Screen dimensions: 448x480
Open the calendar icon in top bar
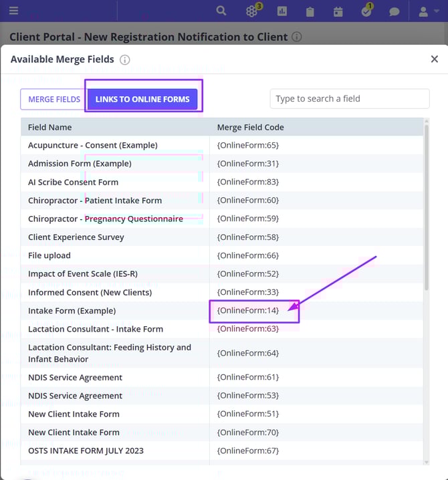pyautogui.click(x=338, y=11)
